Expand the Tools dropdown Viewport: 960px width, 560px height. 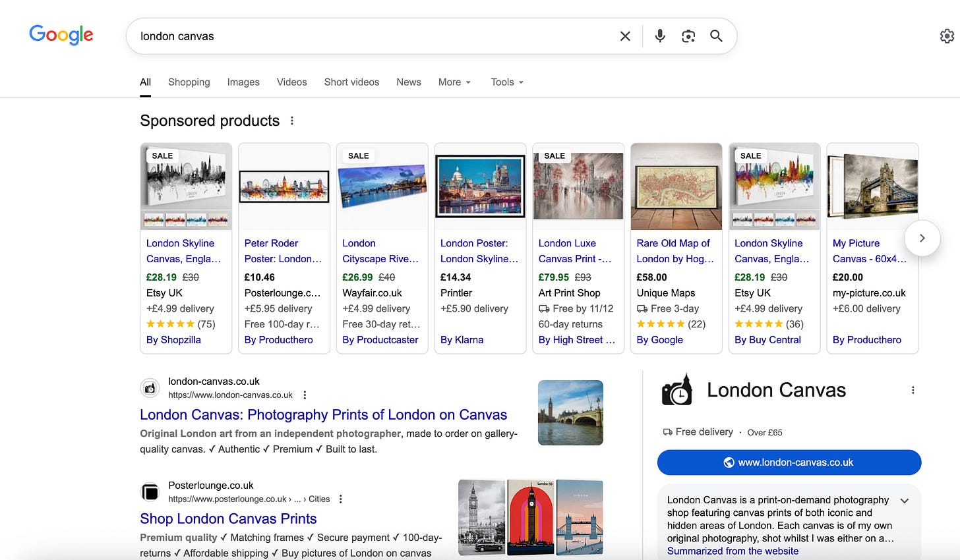click(x=506, y=82)
